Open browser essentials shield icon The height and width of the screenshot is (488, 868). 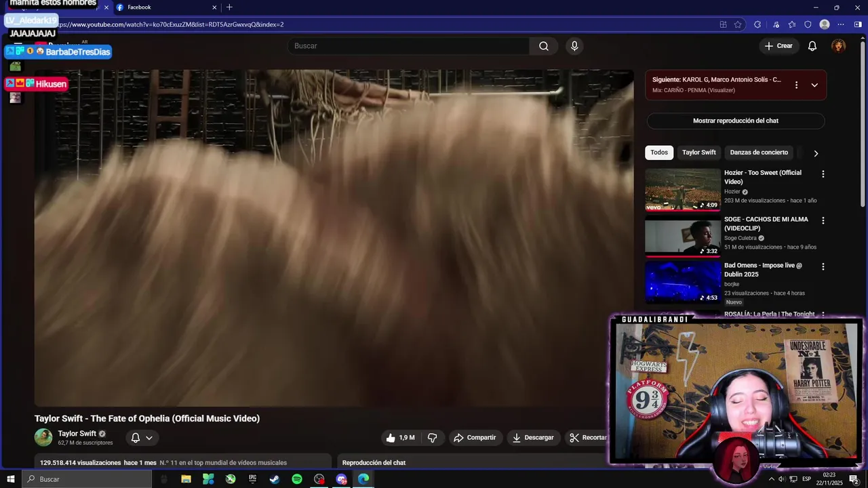808,24
